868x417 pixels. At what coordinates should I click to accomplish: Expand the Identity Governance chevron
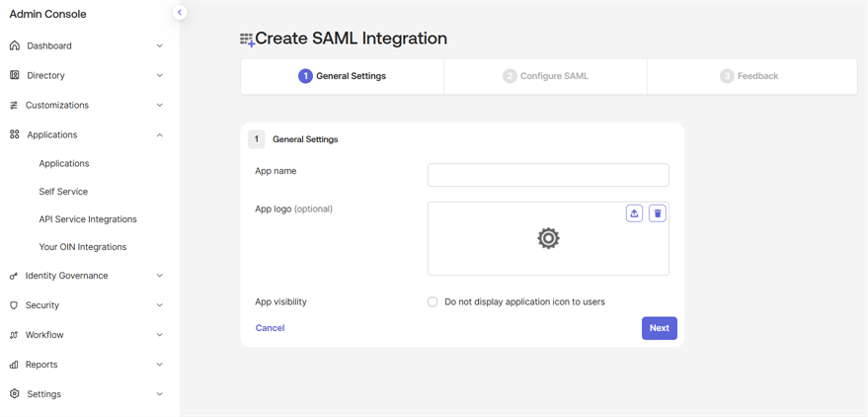click(159, 276)
